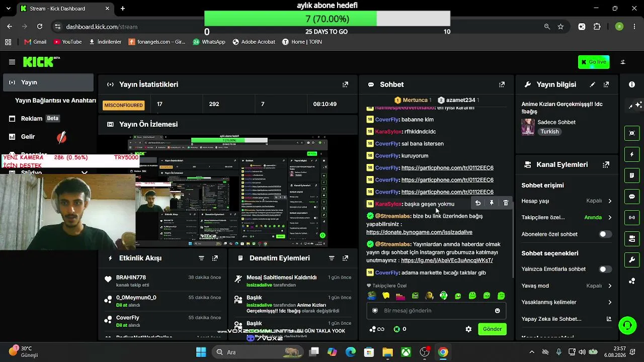This screenshot has width=644, height=362.
Task: Pop out the Sohbet chat panel
Action: click(502, 84)
